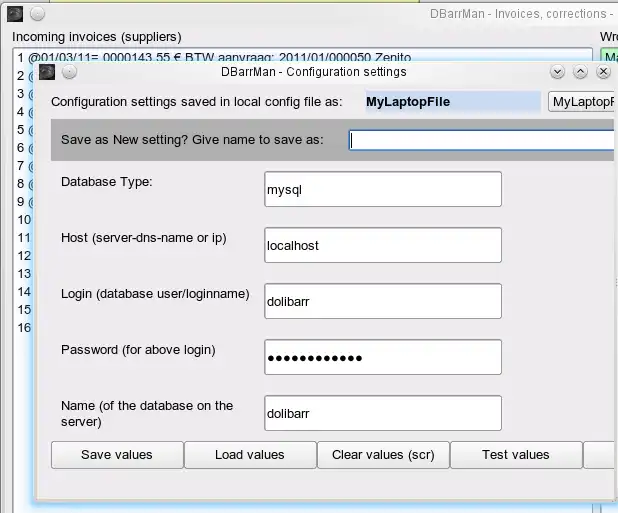Minimize the Configuration settings dialog with down chevron

click(x=557, y=72)
